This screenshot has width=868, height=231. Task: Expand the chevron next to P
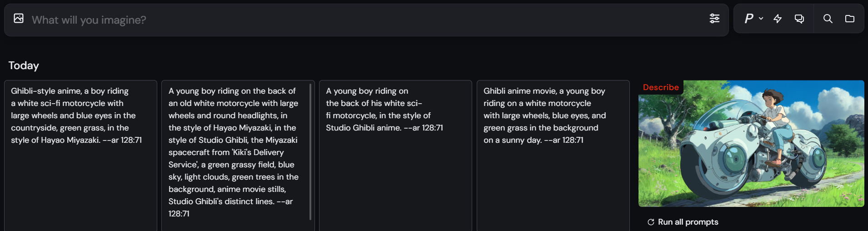761,19
